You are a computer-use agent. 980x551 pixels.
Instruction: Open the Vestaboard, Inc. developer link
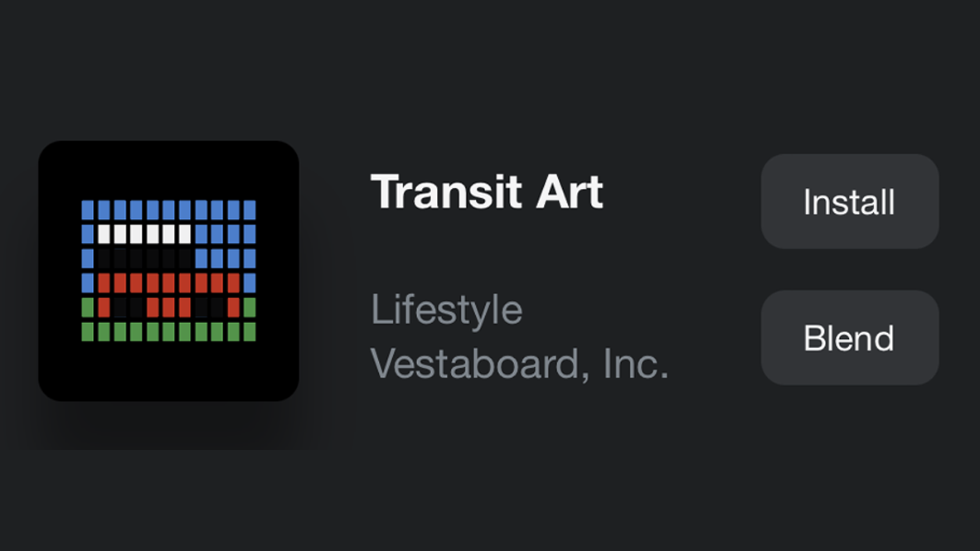(x=519, y=364)
